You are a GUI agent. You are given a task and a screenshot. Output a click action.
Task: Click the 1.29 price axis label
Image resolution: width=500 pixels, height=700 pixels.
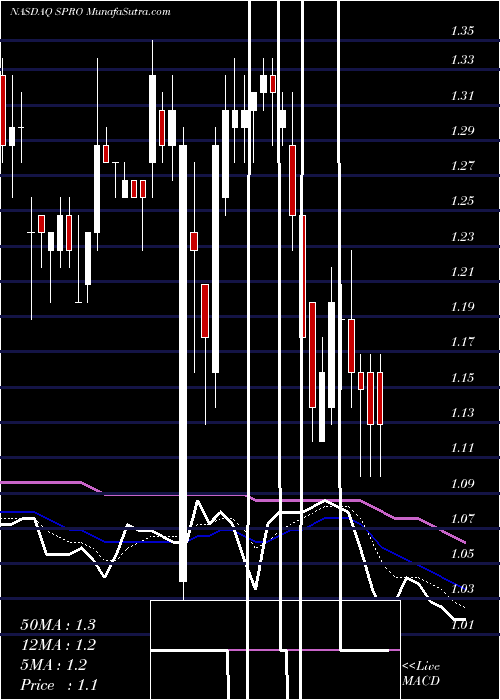click(462, 131)
